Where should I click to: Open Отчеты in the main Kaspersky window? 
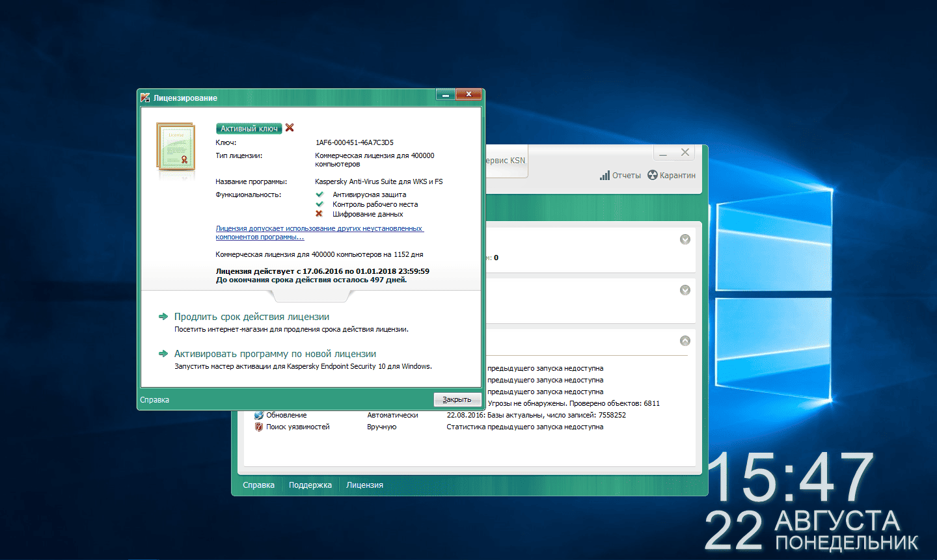pyautogui.click(x=626, y=176)
